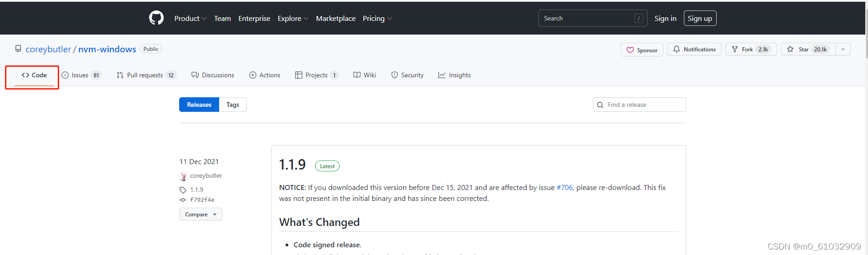Open the coreybutler owner link
This screenshot has width=868, height=255.
48,49
